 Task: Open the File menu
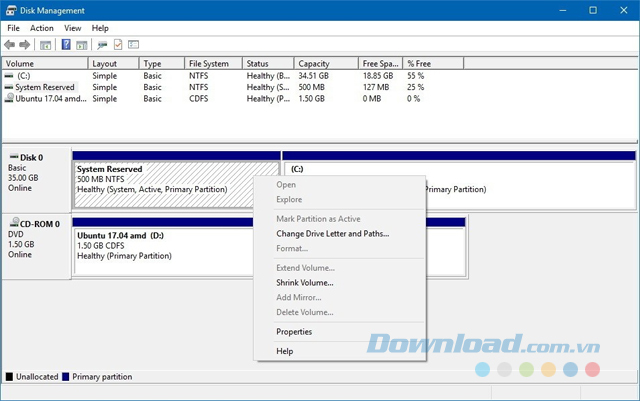click(13, 28)
